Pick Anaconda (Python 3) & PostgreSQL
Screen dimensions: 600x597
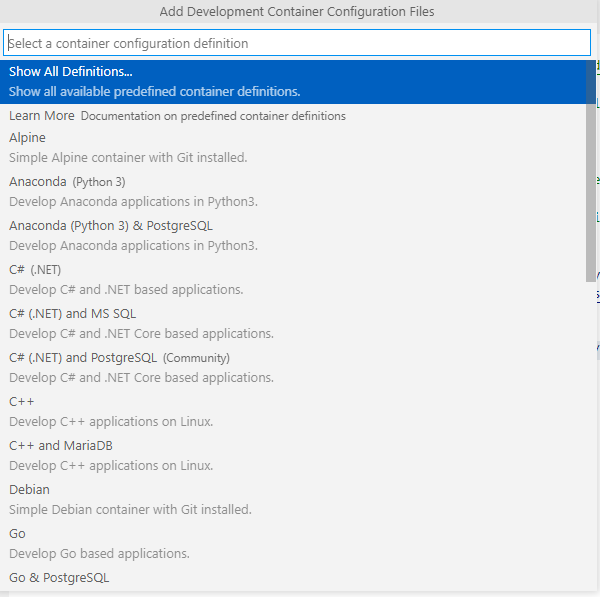click(x=111, y=226)
